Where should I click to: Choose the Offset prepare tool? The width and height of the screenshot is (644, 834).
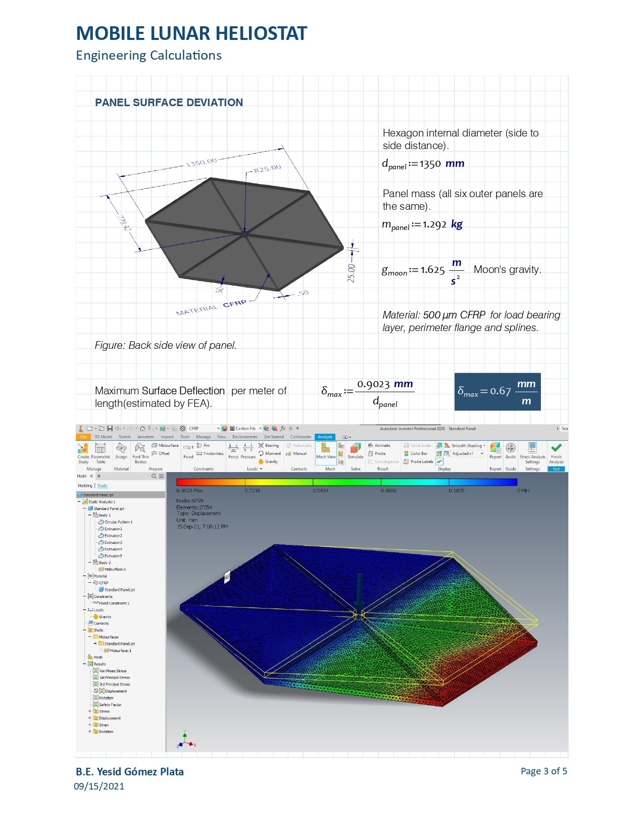click(161, 453)
